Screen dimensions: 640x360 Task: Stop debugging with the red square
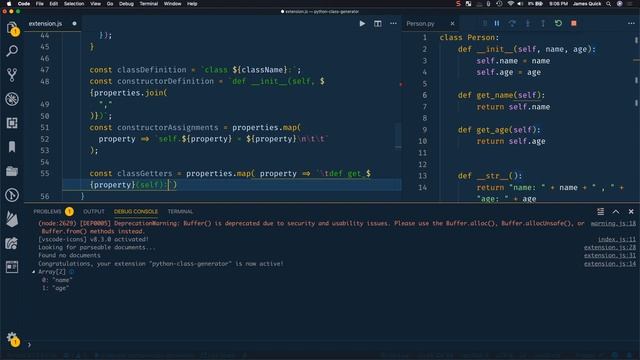coord(574,23)
